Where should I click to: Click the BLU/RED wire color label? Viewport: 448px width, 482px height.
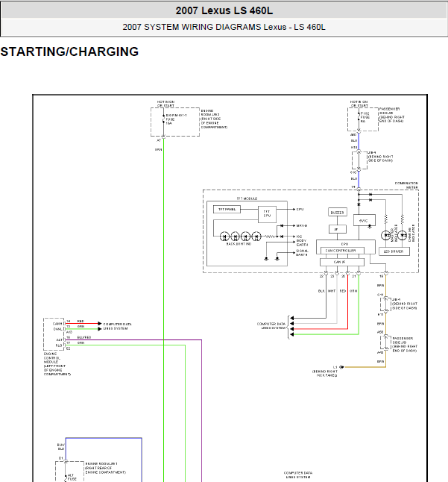tap(83, 337)
